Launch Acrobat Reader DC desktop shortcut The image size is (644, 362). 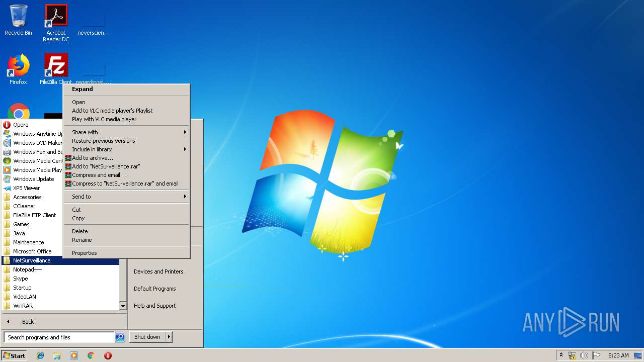56,23
